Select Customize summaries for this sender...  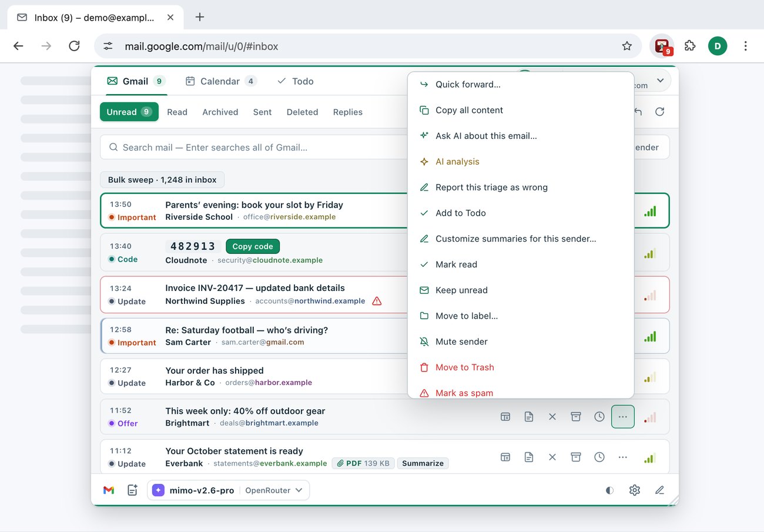tap(521, 239)
